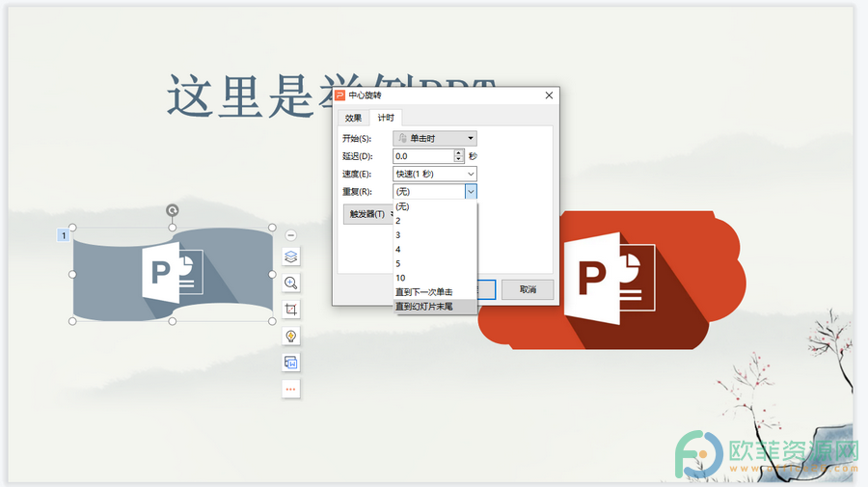
Task: Click the rotation handle above the gray picture
Action: (x=173, y=210)
